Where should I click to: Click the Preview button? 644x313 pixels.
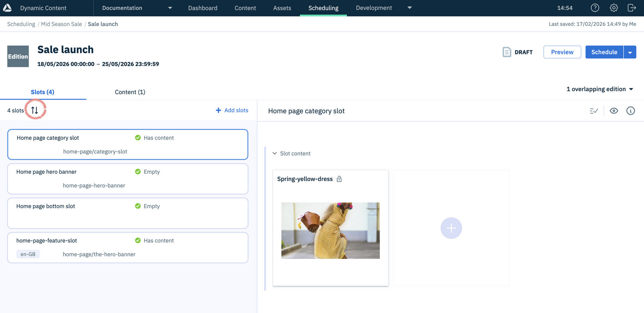tap(562, 52)
